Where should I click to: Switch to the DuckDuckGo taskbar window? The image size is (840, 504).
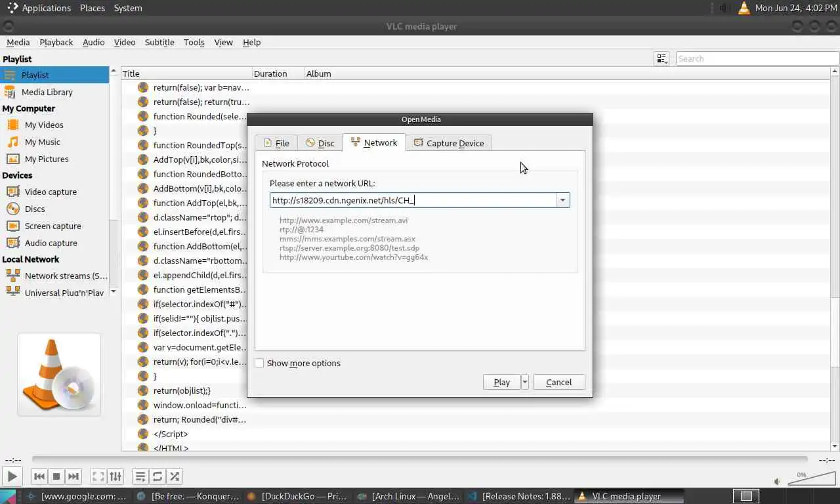pos(297,496)
